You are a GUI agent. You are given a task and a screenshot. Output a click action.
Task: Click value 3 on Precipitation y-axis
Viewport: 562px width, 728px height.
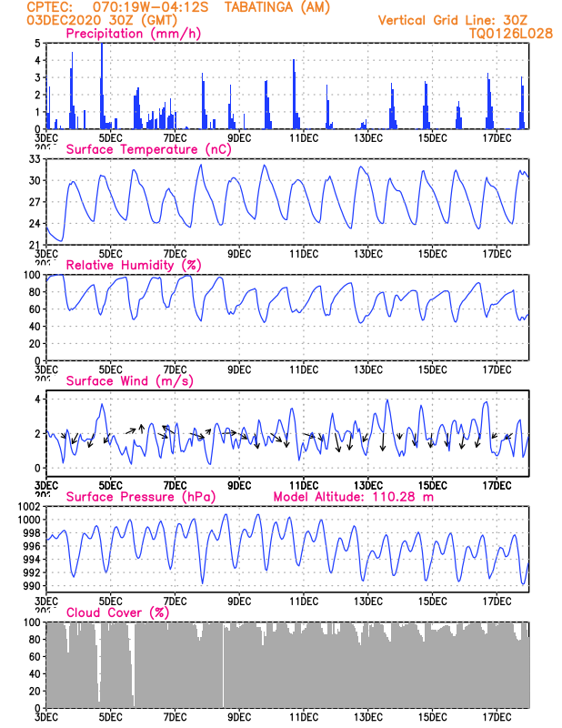(38, 77)
